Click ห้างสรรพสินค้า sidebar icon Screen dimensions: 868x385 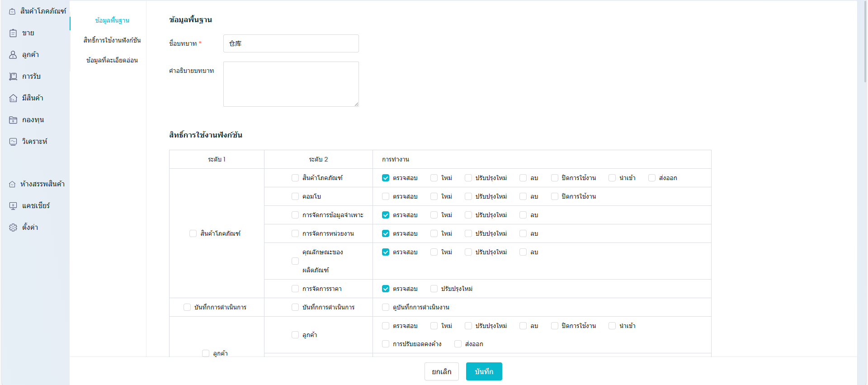(x=12, y=184)
